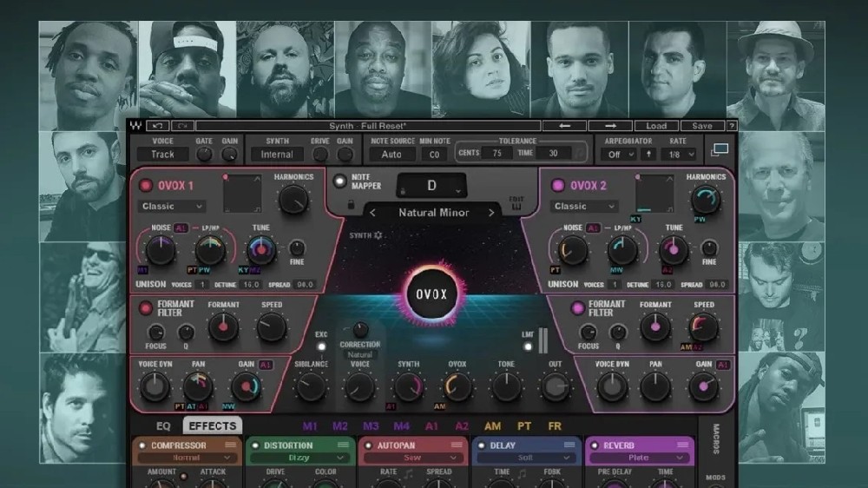Image resolution: width=868 pixels, height=488 pixels.
Task: Open the root note D dropdown
Action: click(431, 186)
